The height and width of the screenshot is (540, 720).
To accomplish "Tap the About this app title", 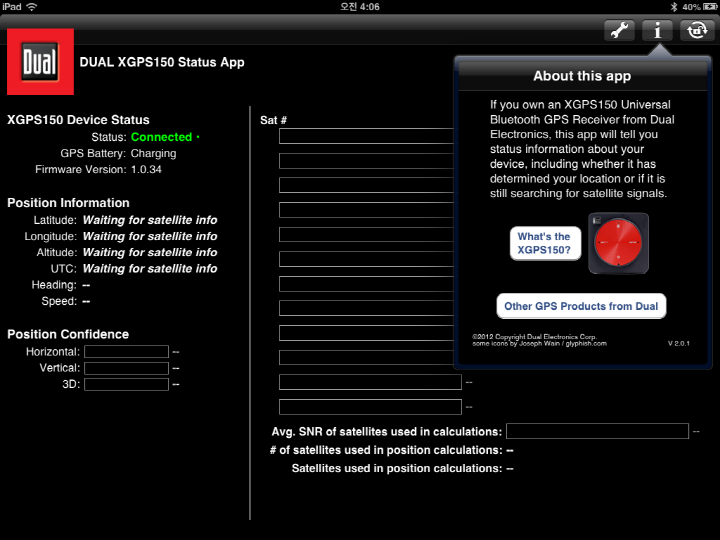I will [582, 76].
